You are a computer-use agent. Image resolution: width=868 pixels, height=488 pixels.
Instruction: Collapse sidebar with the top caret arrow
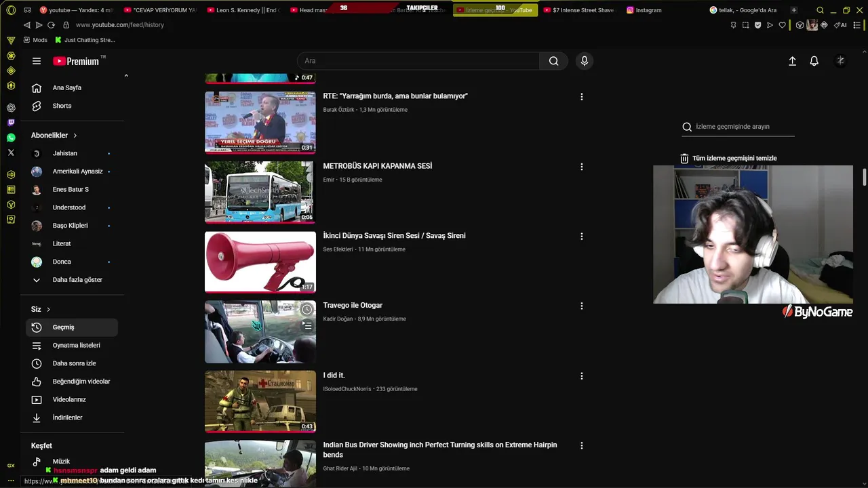tap(126, 76)
